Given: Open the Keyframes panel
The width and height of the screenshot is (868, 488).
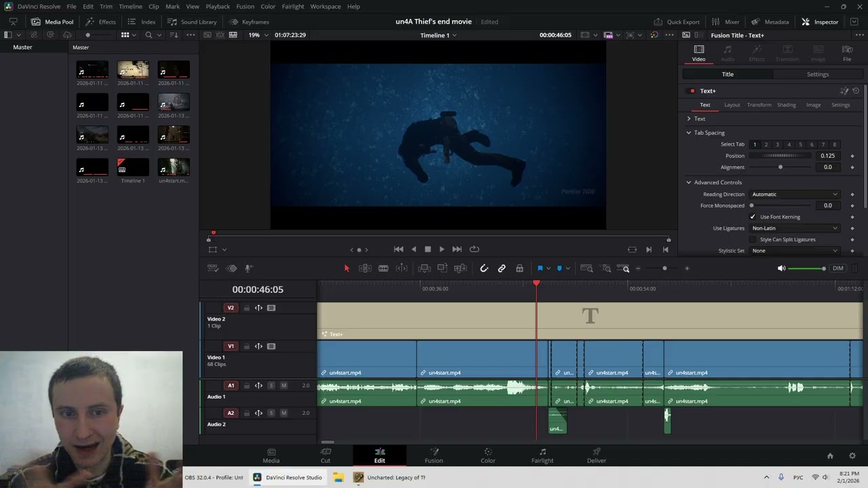Looking at the screenshot, I should [249, 22].
